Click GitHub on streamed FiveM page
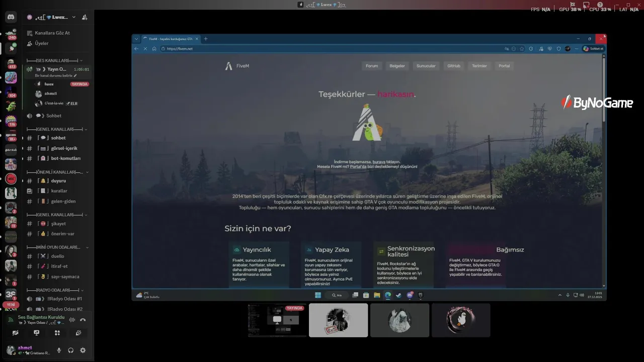Image resolution: width=644 pixels, height=362 pixels. point(454,66)
